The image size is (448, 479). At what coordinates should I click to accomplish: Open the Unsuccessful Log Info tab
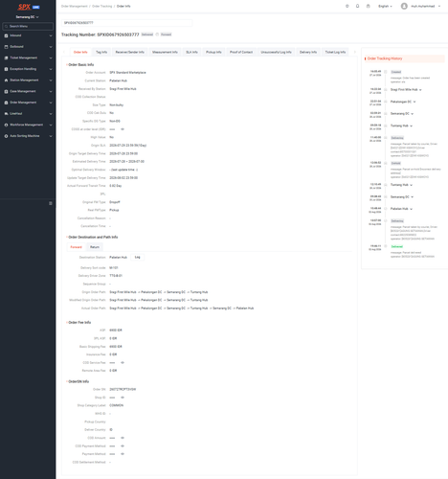tap(276, 52)
